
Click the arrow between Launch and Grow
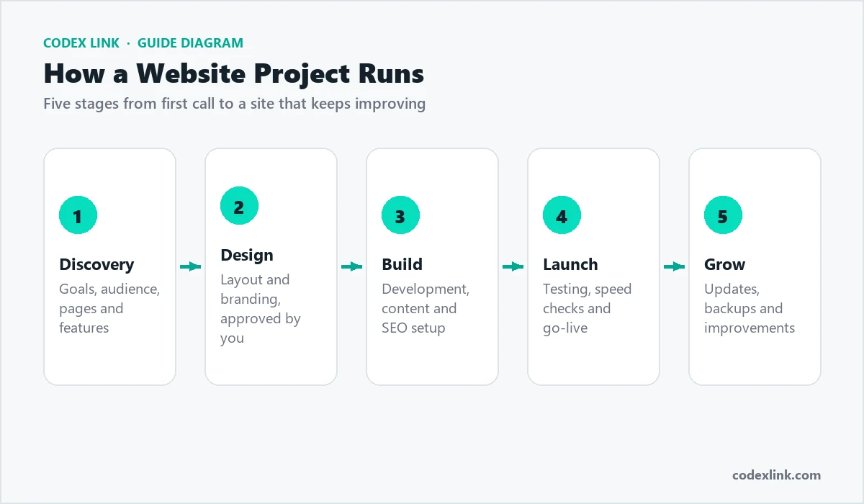pos(675,266)
